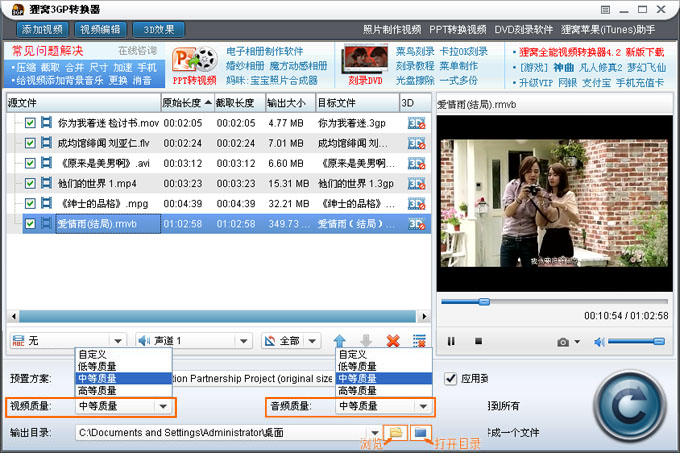Select 高等质量 in audio quality list
Viewport: 680px width, 453px height.
(x=384, y=391)
